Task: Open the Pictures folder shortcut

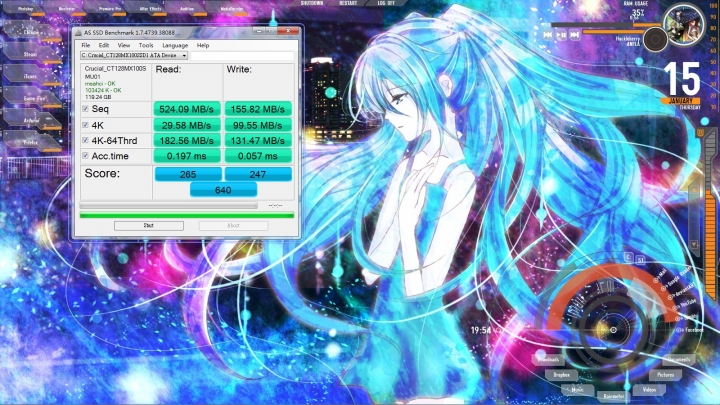Action: [x=665, y=375]
